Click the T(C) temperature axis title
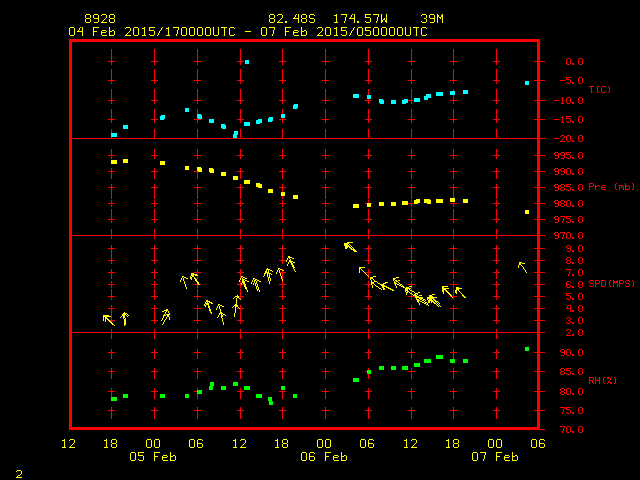Screen dimensions: 640x480 coord(600,89)
